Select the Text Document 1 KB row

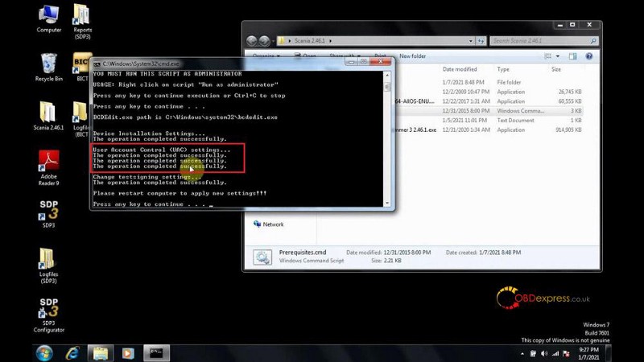489,120
